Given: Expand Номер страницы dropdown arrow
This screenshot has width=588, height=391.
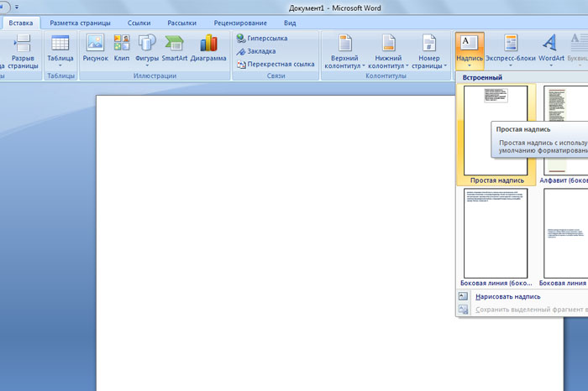Looking at the screenshot, I should [x=445, y=66].
